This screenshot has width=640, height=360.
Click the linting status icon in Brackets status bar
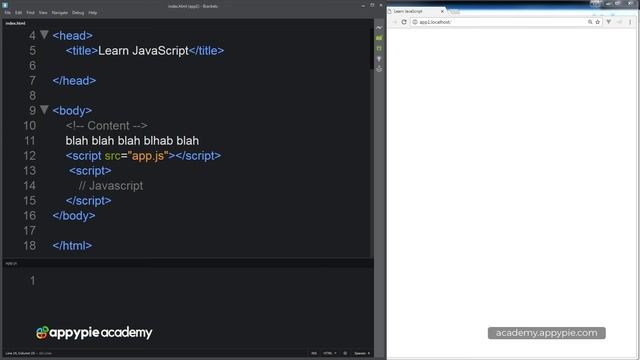coord(345,353)
